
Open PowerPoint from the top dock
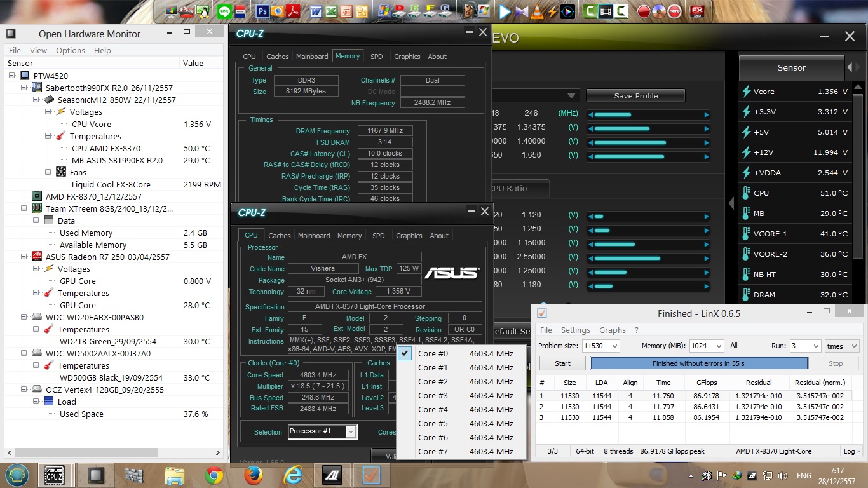(346, 11)
